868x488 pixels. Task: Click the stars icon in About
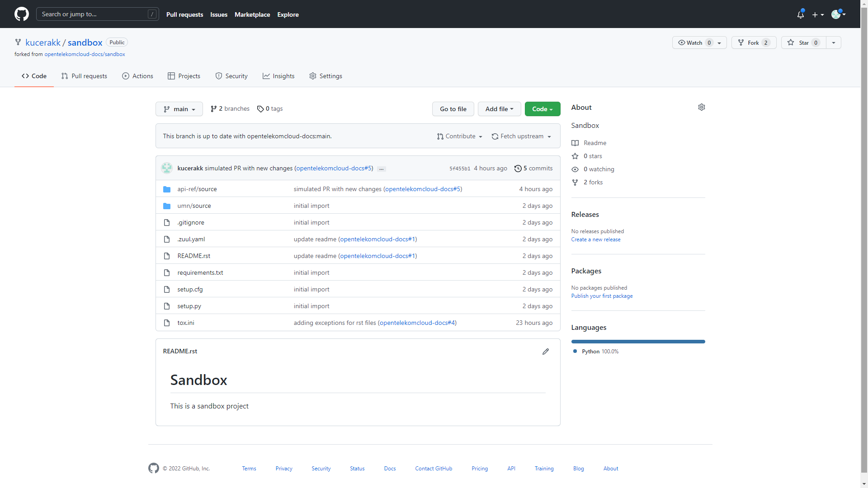point(575,156)
